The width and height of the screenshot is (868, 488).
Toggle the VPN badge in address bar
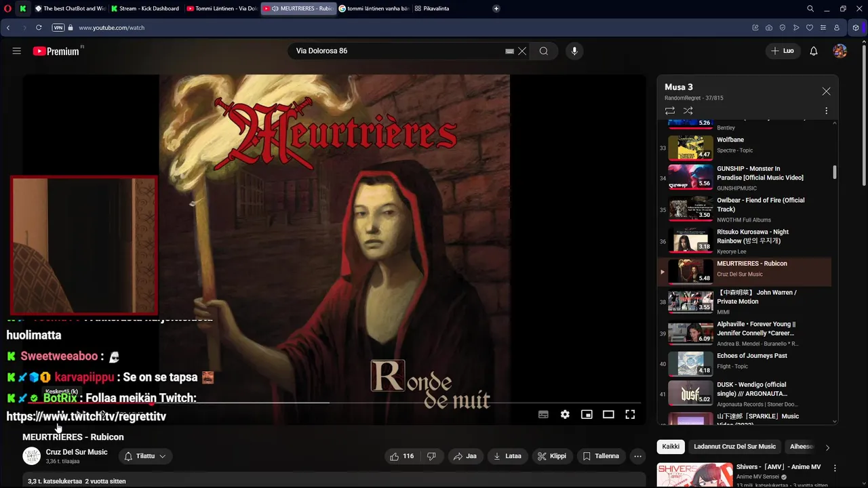(58, 28)
